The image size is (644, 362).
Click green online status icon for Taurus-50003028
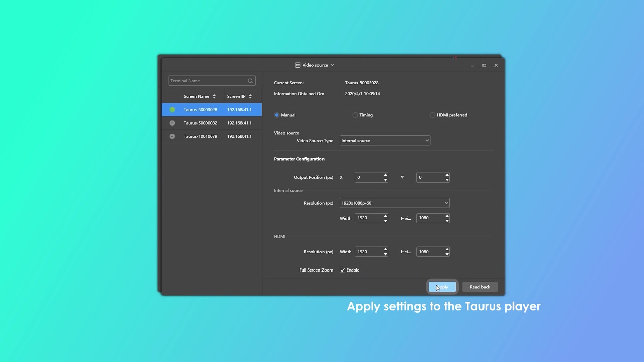(x=172, y=110)
